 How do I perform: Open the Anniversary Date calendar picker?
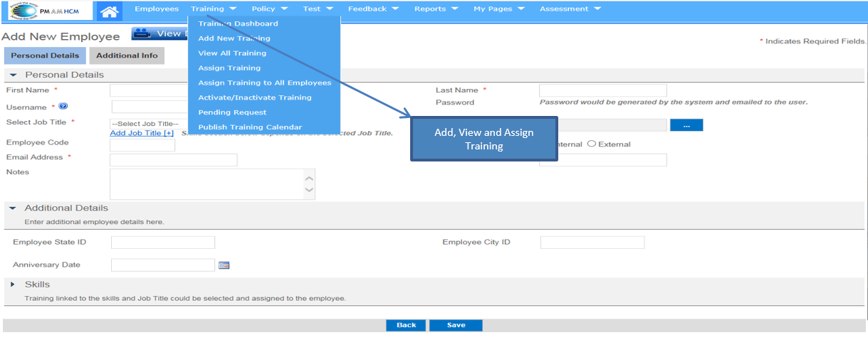click(224, 265)
